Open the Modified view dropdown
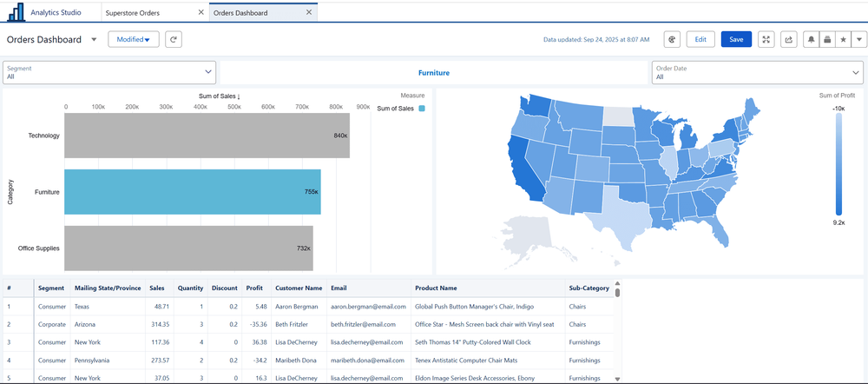Screen dimensions: 868x384 [x=133, y=39]
